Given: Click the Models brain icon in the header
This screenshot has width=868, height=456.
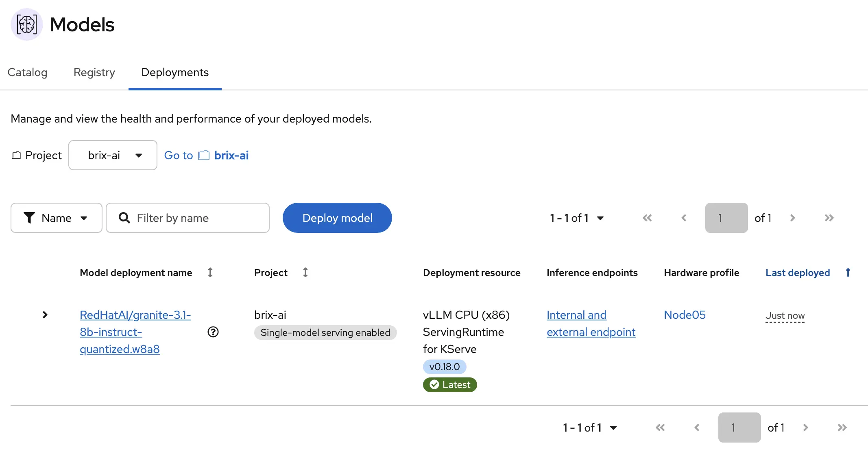Looking at the screenshot, I should [x=26, y=24].
